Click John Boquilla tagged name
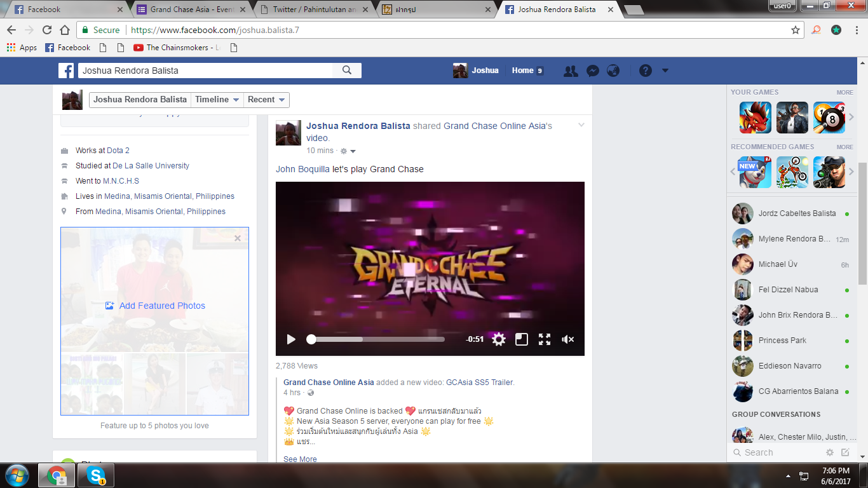This screenshot has height=488, width=868. click(x=302, y=169)
